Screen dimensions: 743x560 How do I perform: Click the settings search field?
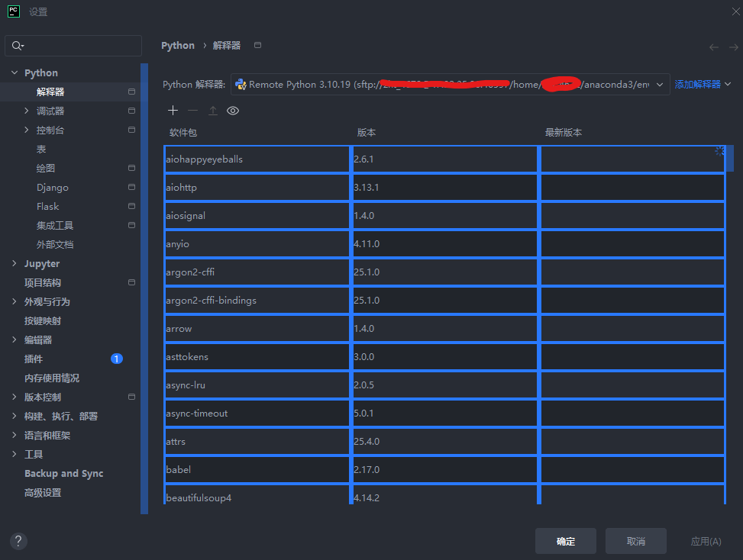(x=73, y=46)
